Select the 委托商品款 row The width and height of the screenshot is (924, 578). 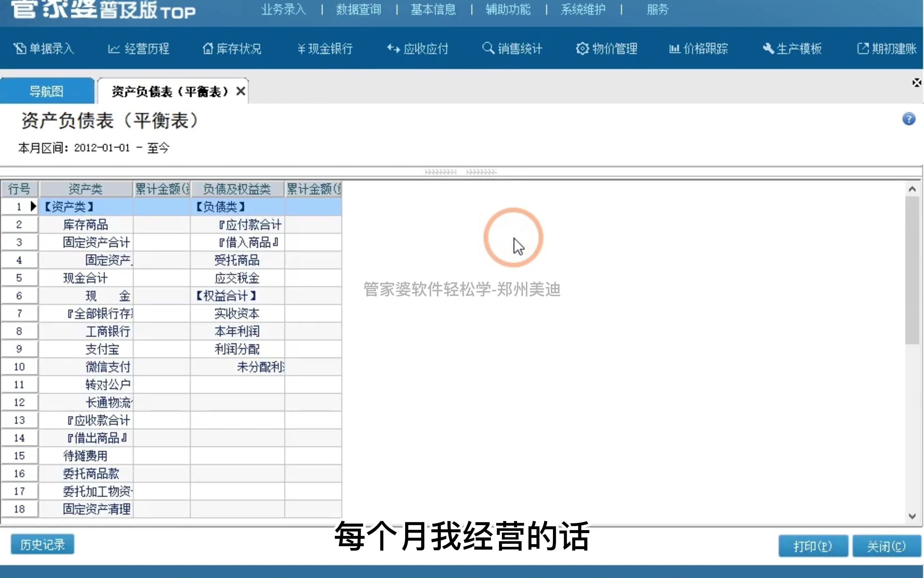[x=86, y=473]
